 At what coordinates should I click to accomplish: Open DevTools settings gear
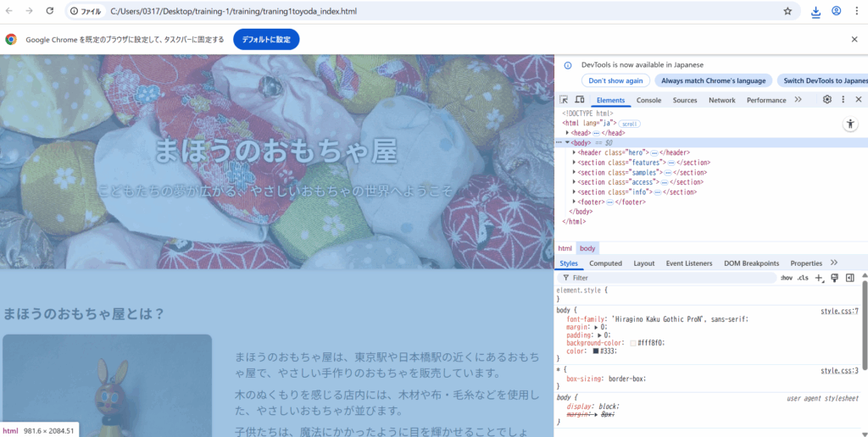(827, 100)
